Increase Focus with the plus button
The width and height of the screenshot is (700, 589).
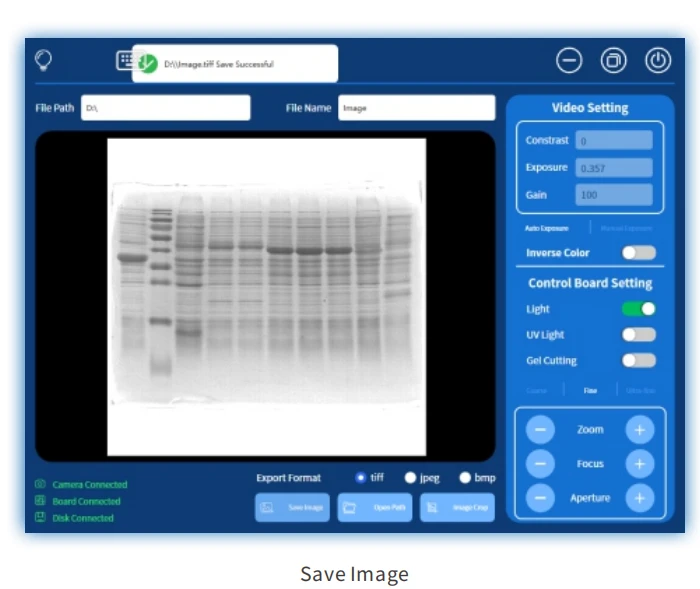click(x=639, y=464)
